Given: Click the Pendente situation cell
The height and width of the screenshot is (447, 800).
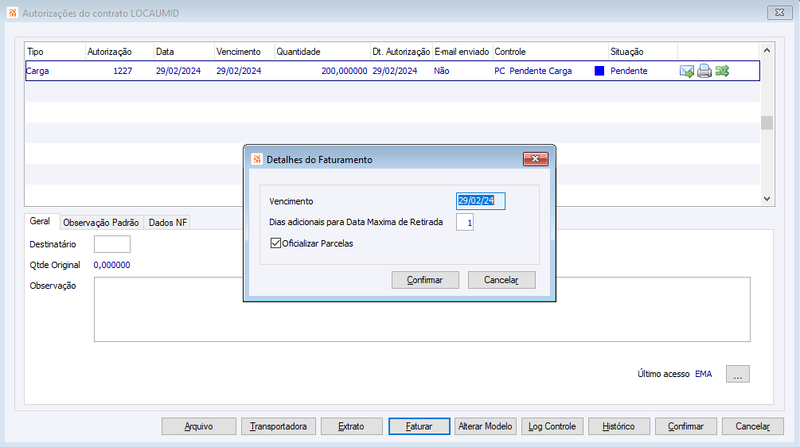Looking at the screenshot, I should tap(629, 71).
